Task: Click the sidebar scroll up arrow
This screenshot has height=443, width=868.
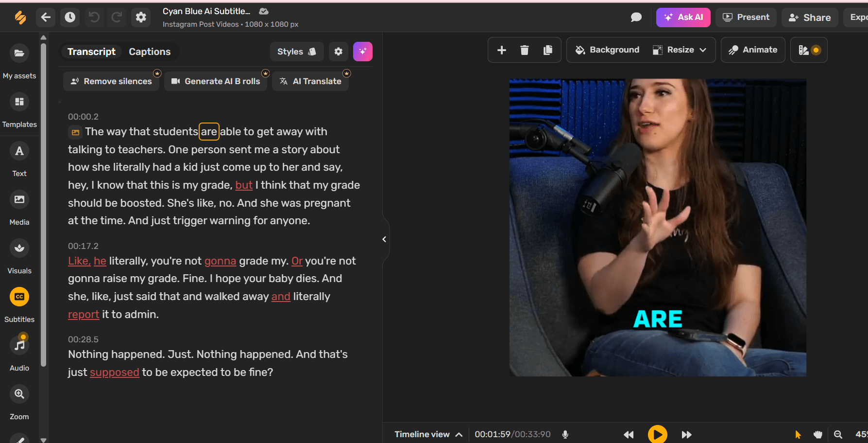Action: [43, 37]
